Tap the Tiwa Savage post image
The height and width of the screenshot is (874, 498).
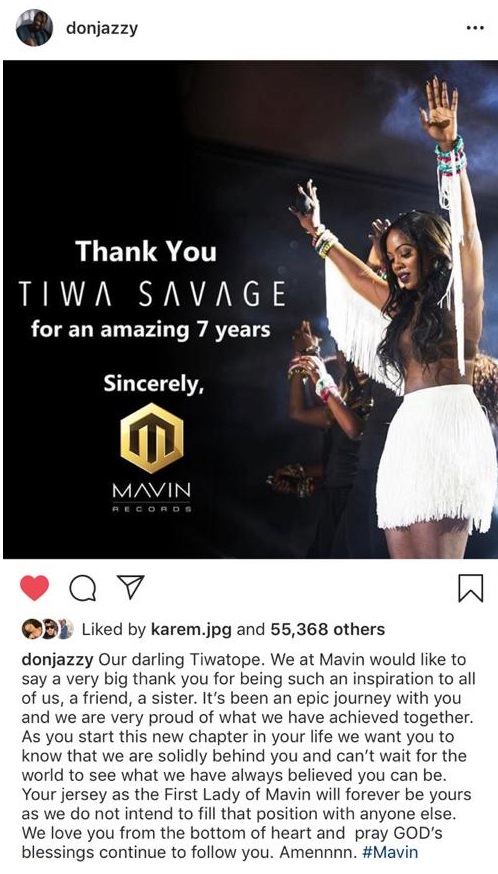pyautogui.click(x=250, y=309)
